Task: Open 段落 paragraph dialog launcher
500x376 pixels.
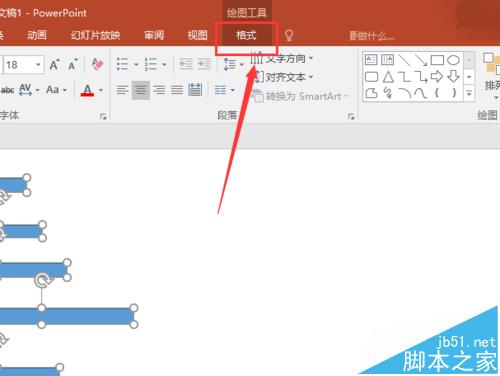Action: (x=351, y=116)
